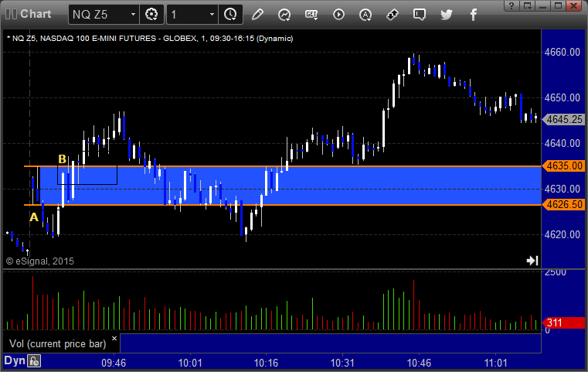The height and width of the screenshot is (372, 588).
Task: Share chart on Twitter
Action: point(447,15)
